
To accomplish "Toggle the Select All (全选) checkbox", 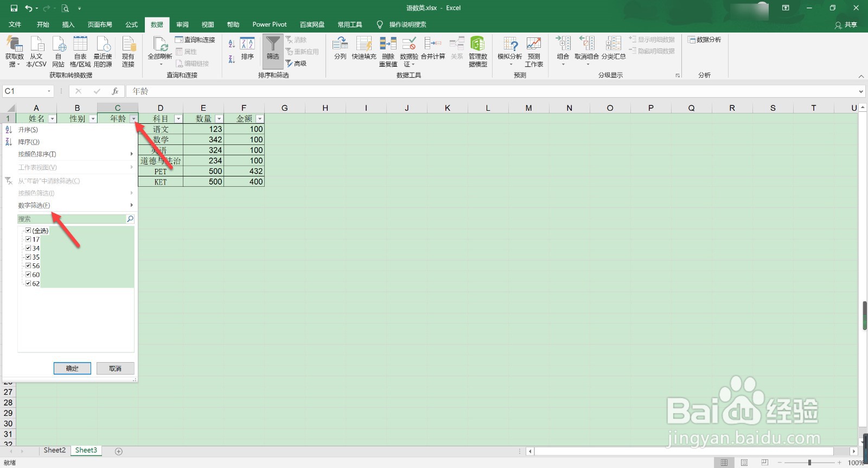I will pyautogui.click(x=28, y=230).
